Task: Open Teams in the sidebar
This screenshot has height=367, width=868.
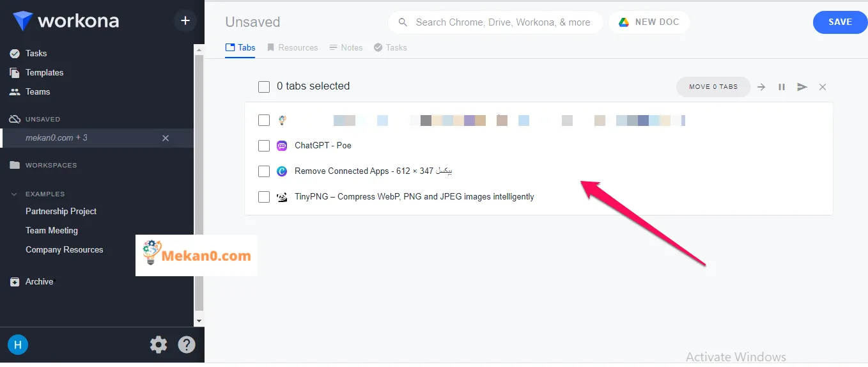Action: pos(38,91)
